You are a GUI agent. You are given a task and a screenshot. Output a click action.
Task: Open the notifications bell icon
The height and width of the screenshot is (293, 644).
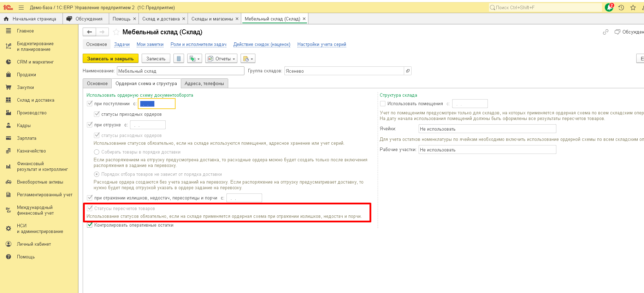pyautogui.click(x=609, y=7)
